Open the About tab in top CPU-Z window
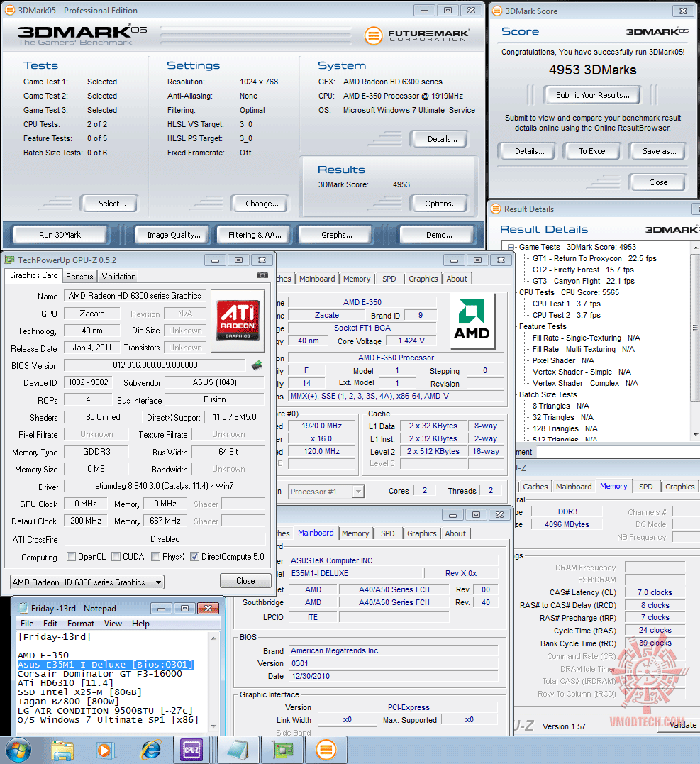Viewport: 700px width, 764px height. pyautogui.click(x=457, y=279)
